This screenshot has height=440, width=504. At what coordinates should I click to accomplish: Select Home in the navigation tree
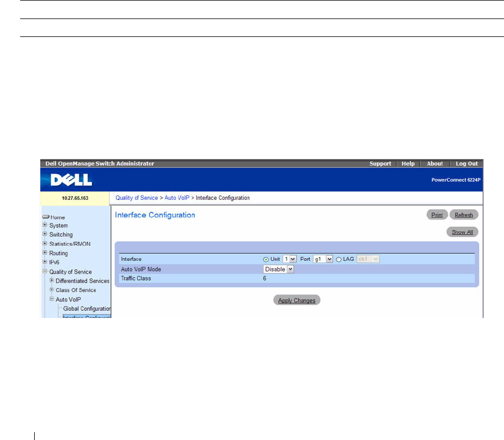click(x=58, y=217)
